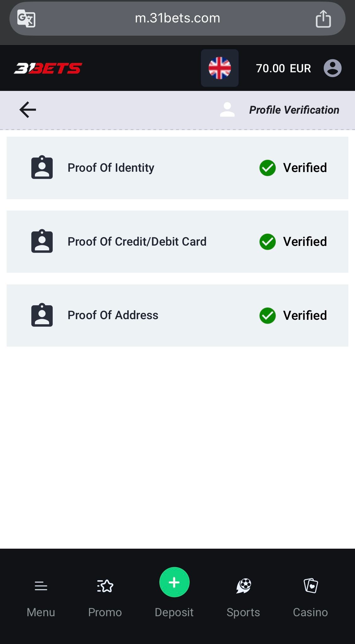Viewport: 355px width, 644px height.
Task: Tap the green Deposit plus button
Action: click(175, 582)
